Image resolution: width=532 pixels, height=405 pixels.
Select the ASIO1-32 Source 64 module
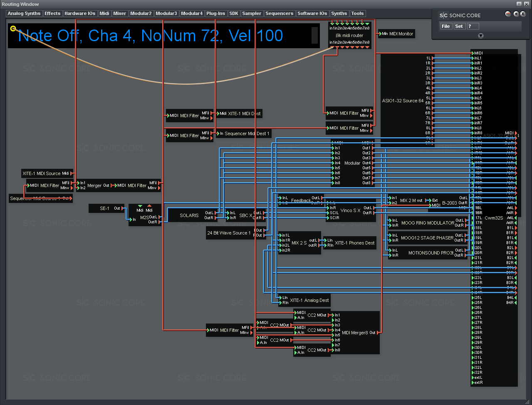click(x=403, y=101)
